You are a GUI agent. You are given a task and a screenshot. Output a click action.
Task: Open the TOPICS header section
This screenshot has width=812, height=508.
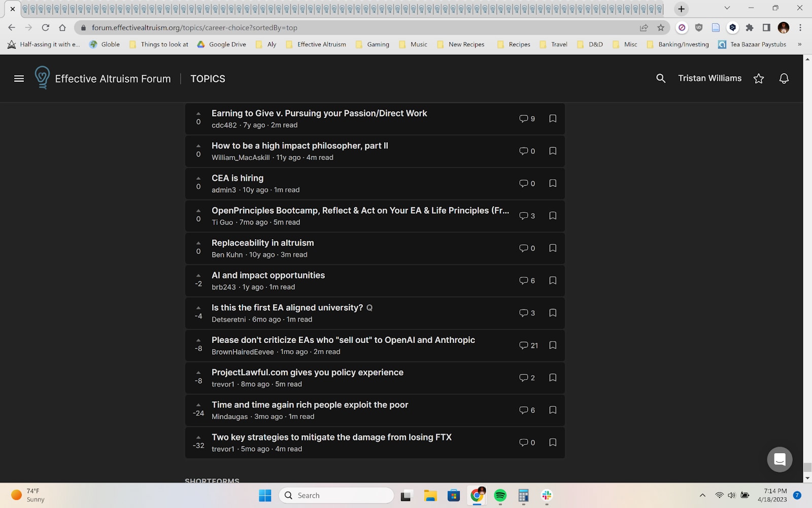pos(208,79)
